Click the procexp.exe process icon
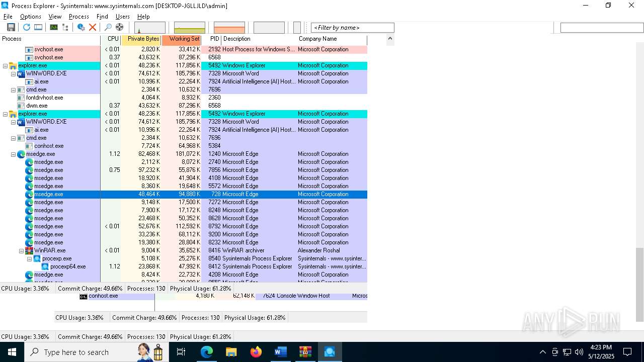 tap(37, 258)
